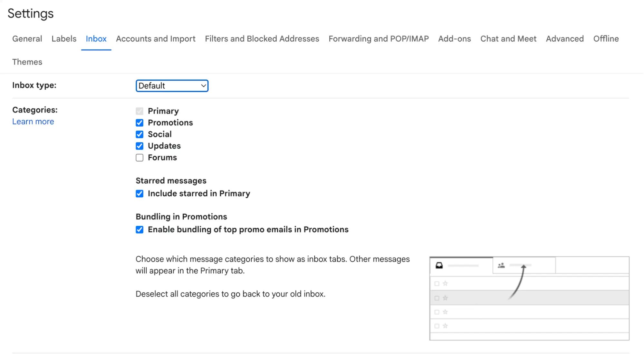
Task: Click the Social people icon in the preview
Action: [x=501, y=265]
